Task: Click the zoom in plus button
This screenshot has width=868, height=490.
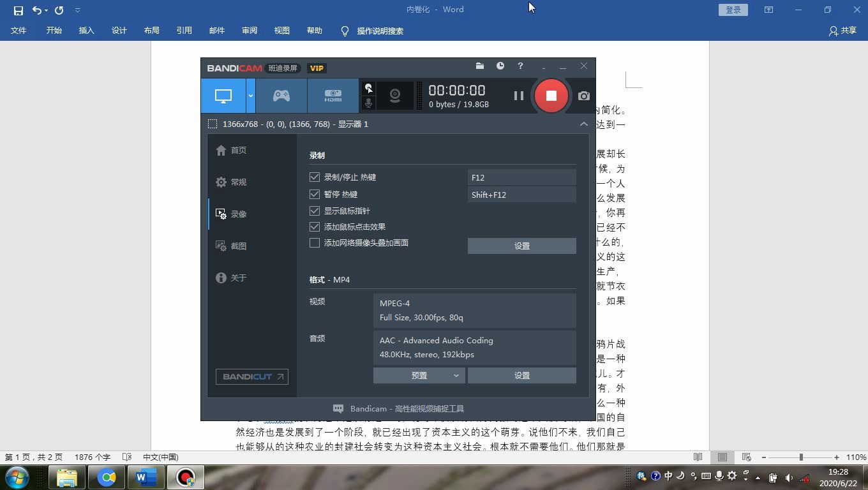Action: pos(837,457)
